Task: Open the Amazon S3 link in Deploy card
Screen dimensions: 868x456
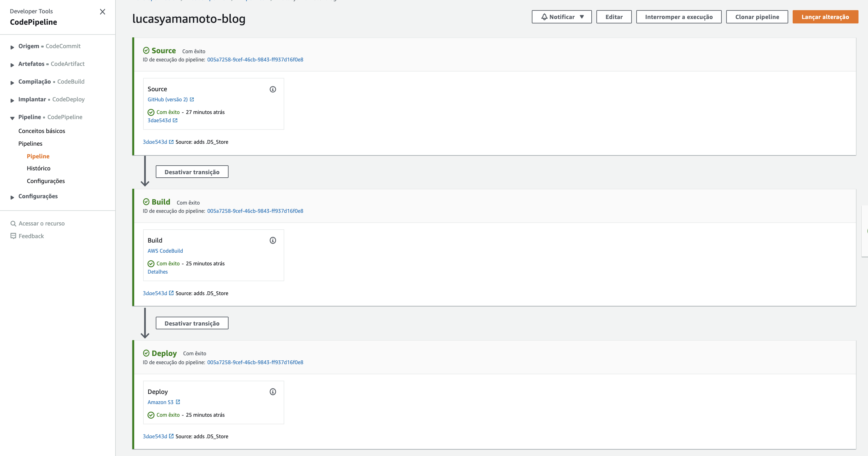Action: click(160, 402)
